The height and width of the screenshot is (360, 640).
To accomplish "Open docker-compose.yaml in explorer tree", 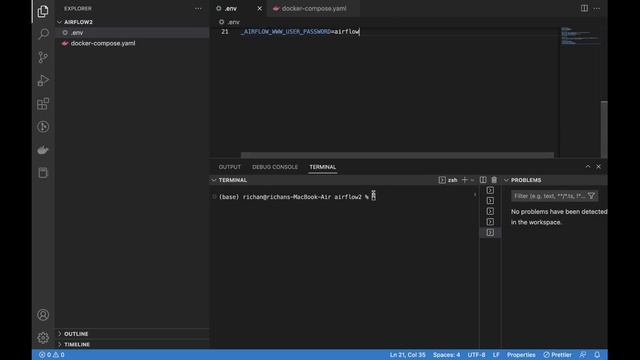I will click(132, 43).
